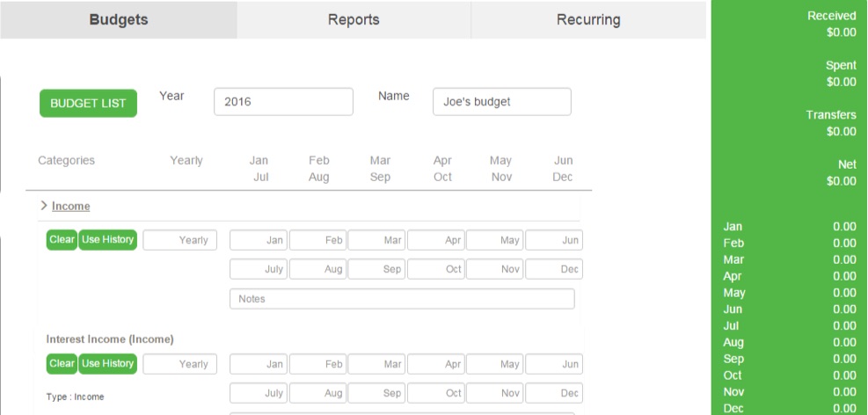This screenshot has width=868, height=415.
Task: Select the Income Oct field
Action: (436, 269)
